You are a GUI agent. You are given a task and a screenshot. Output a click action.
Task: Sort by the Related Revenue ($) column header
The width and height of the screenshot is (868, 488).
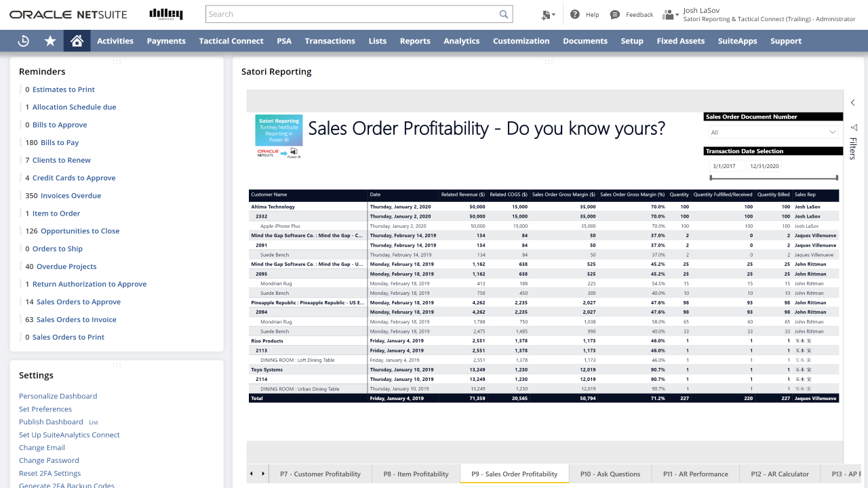(463, 195)
